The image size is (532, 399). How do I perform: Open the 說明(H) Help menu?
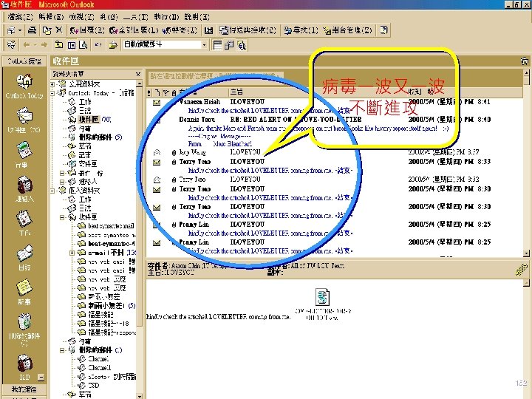coord(197,16)
